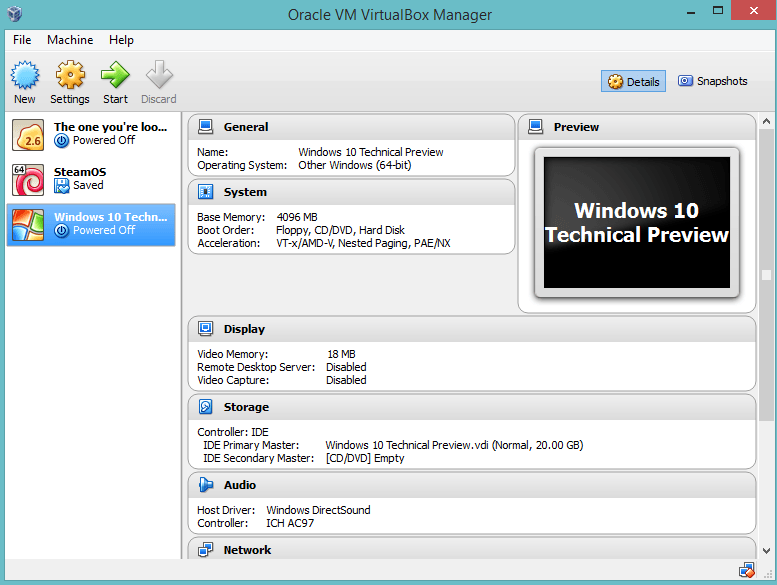
Task: Click the Windows DirectSound host driver value
Action: click(318, 510)
